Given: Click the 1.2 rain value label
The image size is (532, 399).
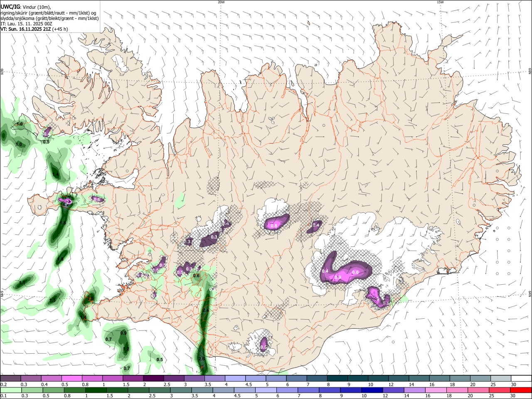Looking at the screenshot, I should [x=126, y=349].
